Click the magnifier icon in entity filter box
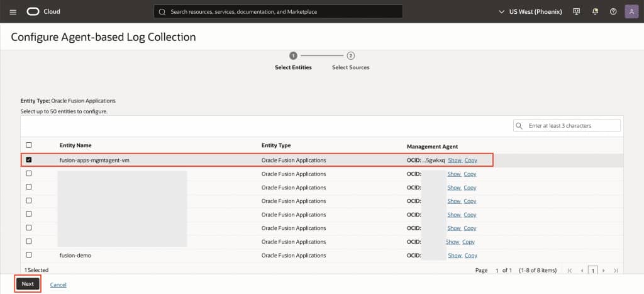This screenshot has width=644, height=294. tap(519, 126)
